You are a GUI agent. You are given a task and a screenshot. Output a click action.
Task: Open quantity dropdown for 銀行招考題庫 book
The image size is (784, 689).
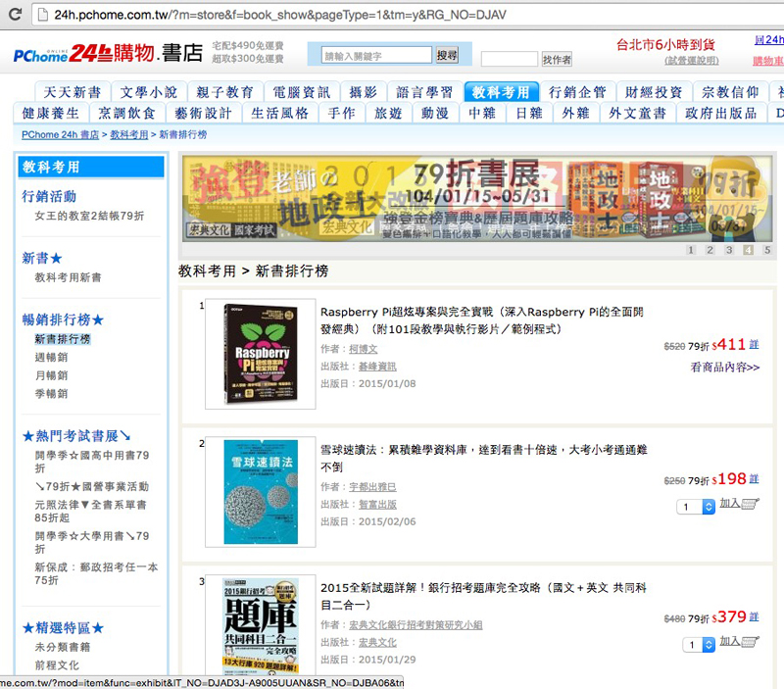point(699,645)
